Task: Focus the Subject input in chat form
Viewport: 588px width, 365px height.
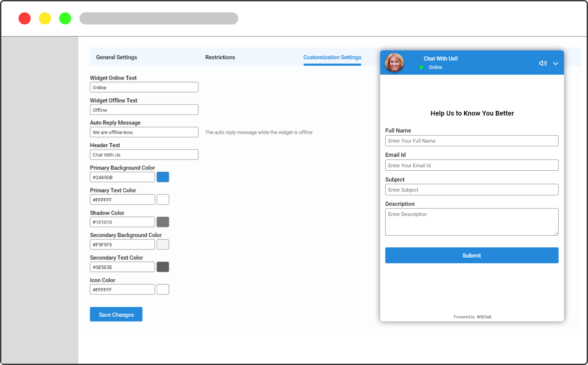Action: point(472,190)
